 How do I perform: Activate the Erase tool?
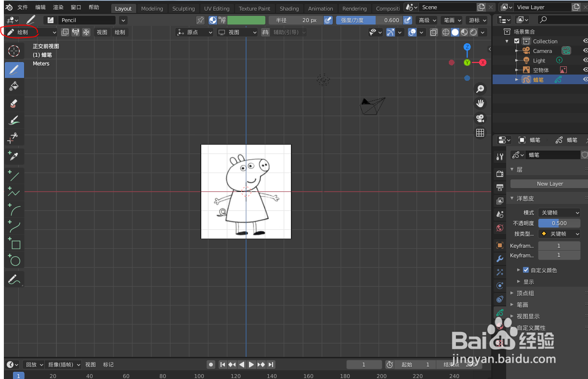(14, 103)
